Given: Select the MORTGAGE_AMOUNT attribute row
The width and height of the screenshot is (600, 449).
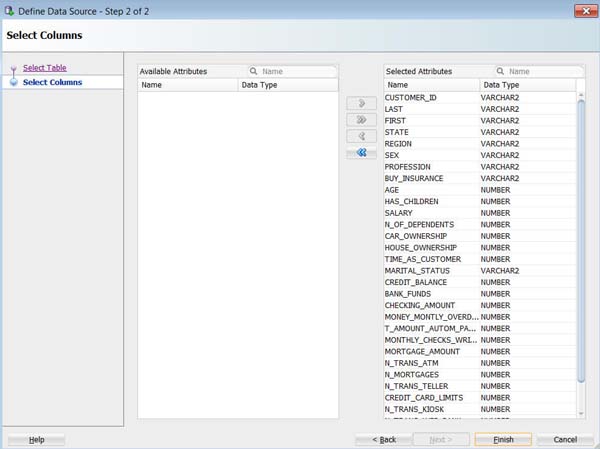Looking at the screenshot, I should [480, 351].
